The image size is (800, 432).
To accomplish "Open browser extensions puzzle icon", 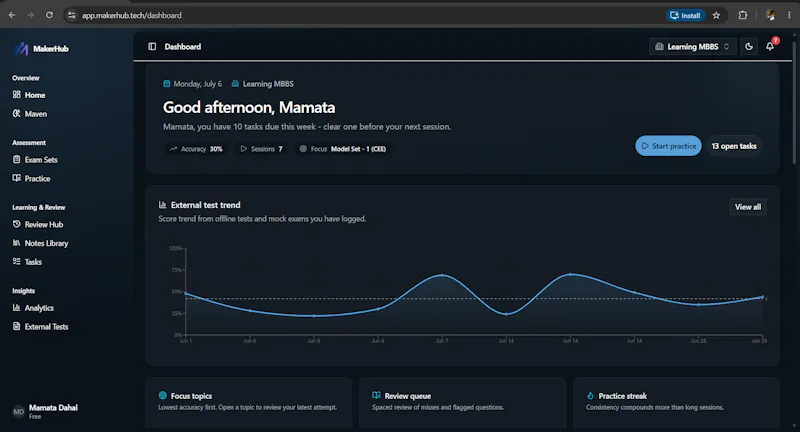I will pos(743,15).
